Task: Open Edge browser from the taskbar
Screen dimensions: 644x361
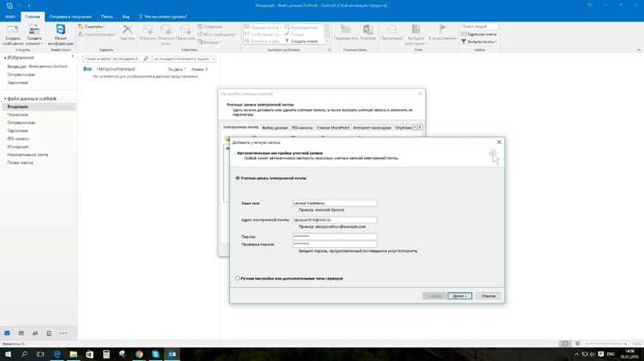Action: tap(57, 354)
